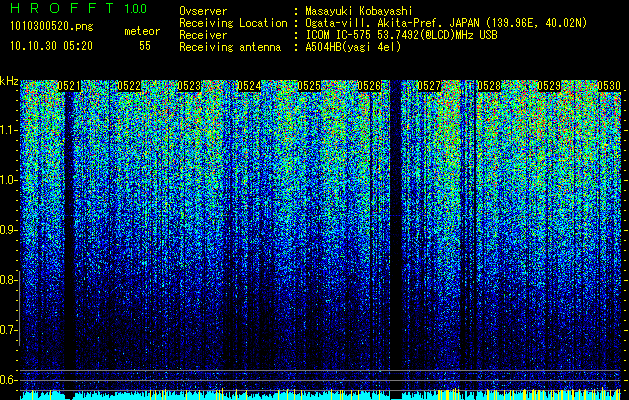Click the 0.7 frequency axis label
The height and width of the screenshot is (400, 629).
click(x=7, y=330)
